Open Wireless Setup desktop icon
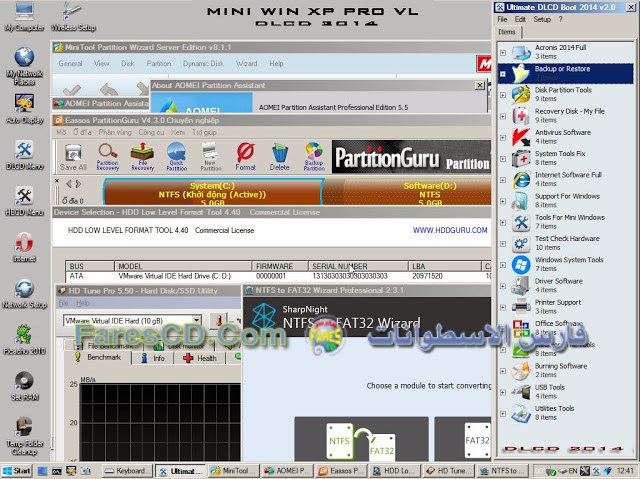Viewport: 640px width, 479px height. click(x=73, y=16)
